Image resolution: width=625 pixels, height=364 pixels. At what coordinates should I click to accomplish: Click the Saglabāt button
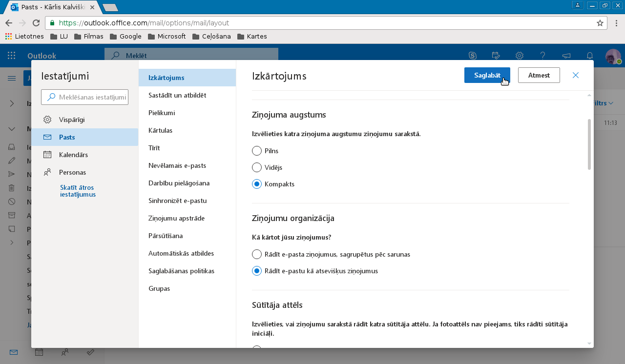tap(487, 75)
